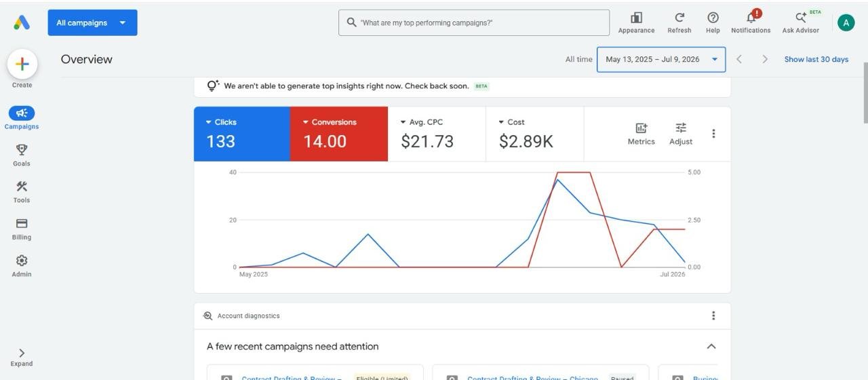
Task: Click the All time label
Action: [579, 59]
